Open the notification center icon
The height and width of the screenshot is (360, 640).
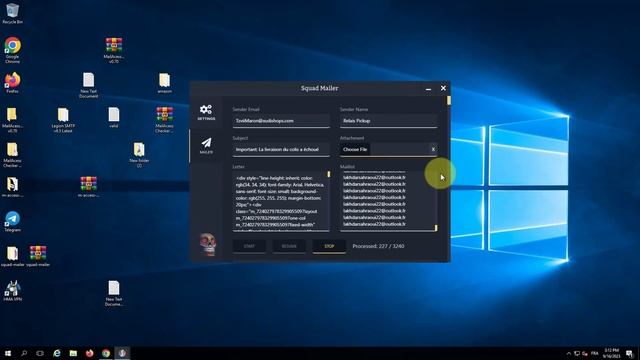[629, 353]
